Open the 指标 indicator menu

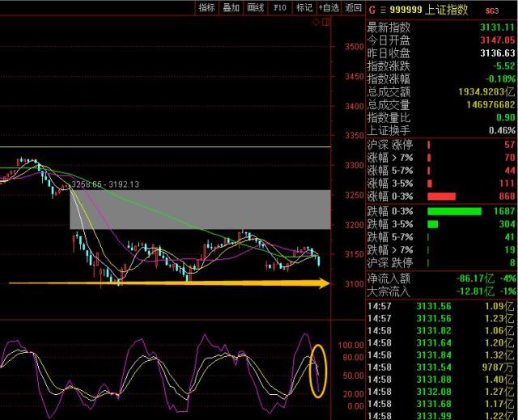tap(207, 8)
